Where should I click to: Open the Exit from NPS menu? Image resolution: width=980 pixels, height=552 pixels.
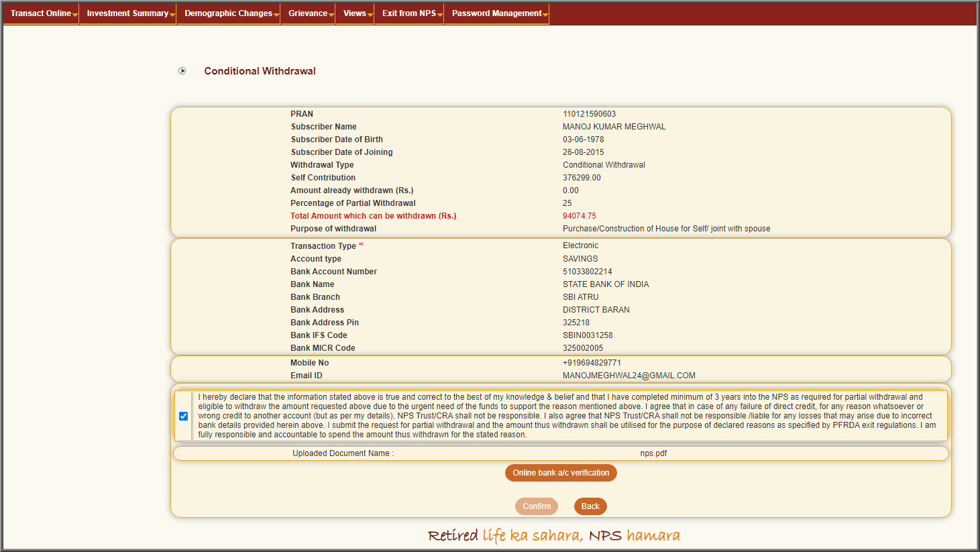coord(408,13)
